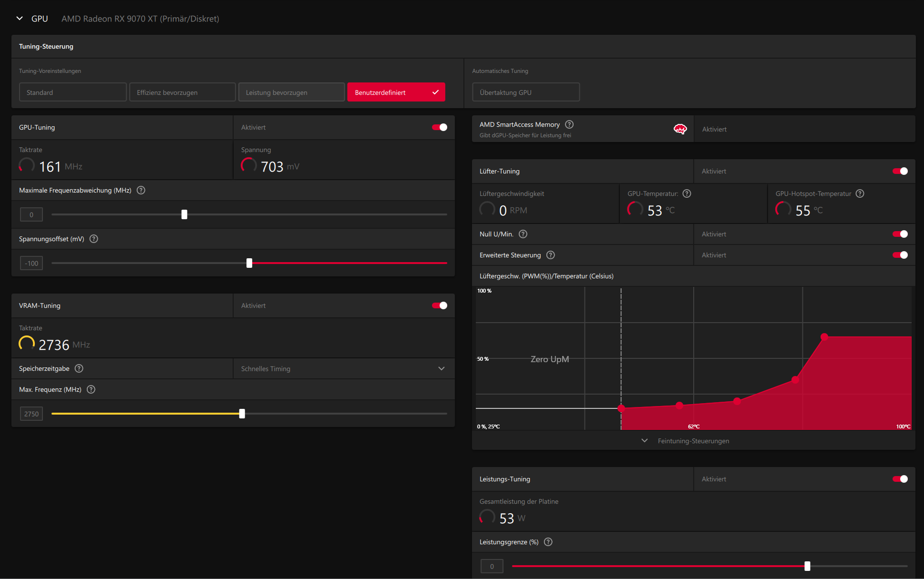Screen dimensions: 924x579
Task: Click the SmartAccess Memory brain icon
Action: click(680, 129)
